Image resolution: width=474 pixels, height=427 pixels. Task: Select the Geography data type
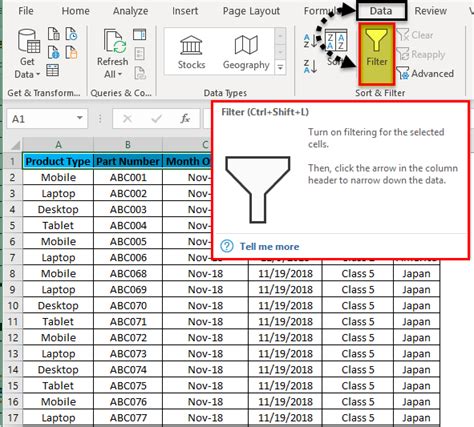point(246,52)
